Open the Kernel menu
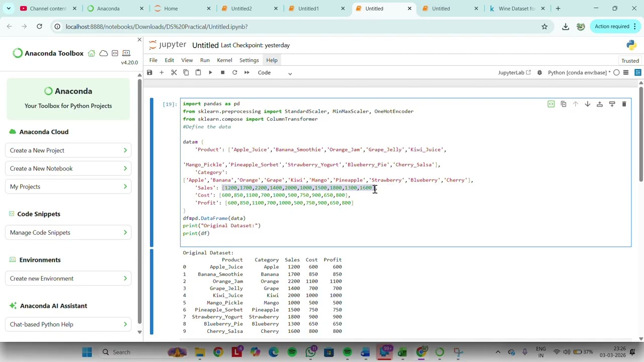Viewport: 644px width, 362px height. pyautogui.click(x=224, y=60)
